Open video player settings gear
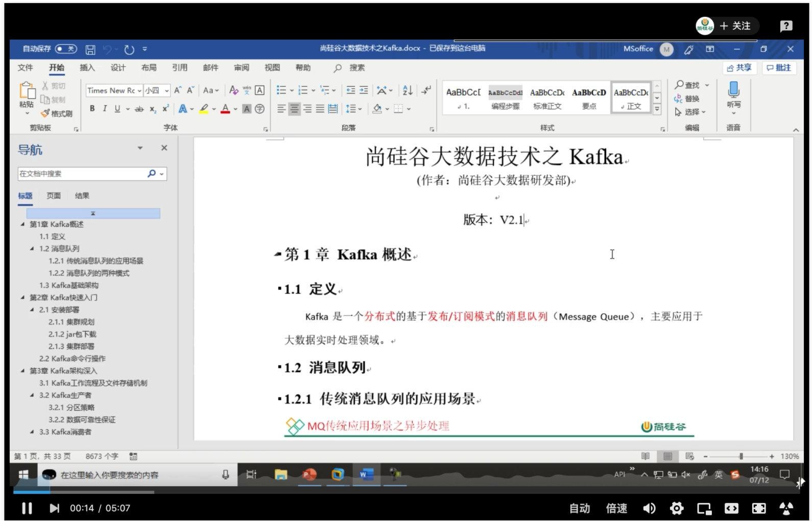 (677, 509)
